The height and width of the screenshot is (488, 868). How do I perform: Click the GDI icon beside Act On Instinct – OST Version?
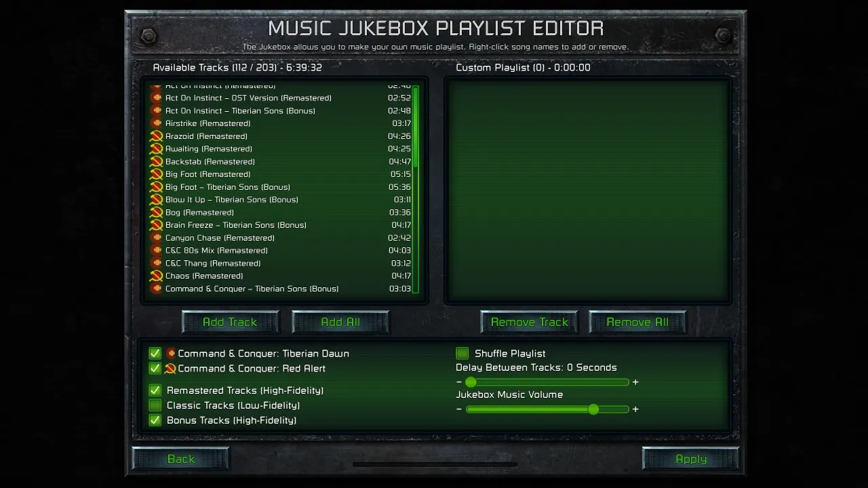click(x=156, y=98)
